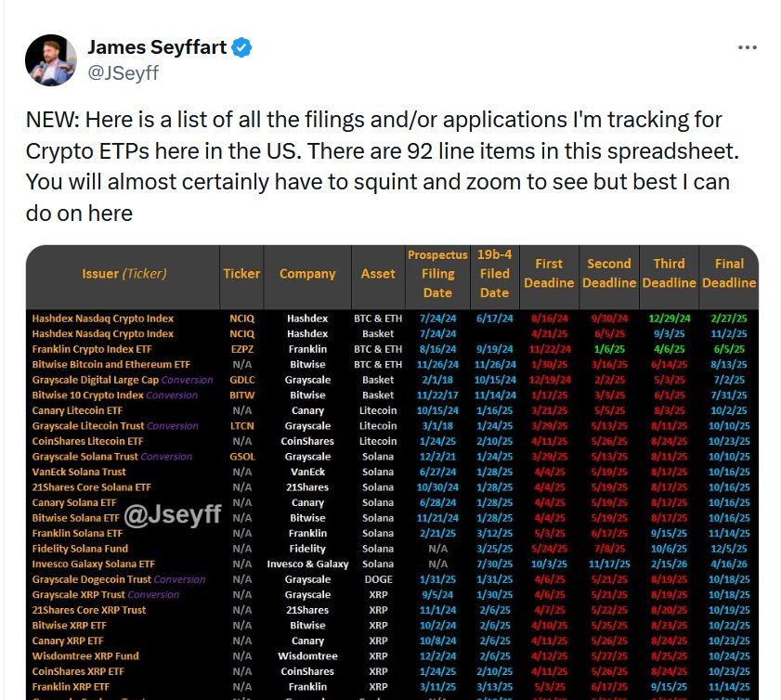Click the Issuer (Ticker) column header
781x700 pixels.
pos(124,274)
